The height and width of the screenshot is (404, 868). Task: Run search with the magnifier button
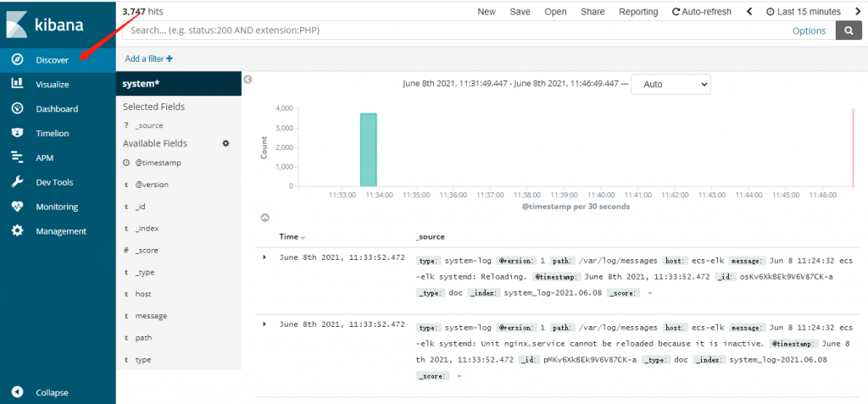click(849, 30)
